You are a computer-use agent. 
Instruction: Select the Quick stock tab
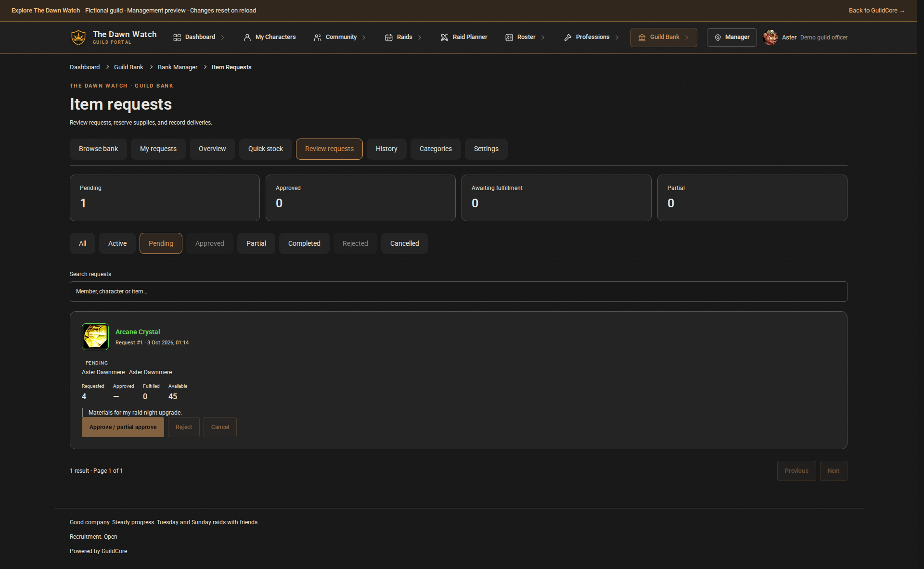pos(266,149)
